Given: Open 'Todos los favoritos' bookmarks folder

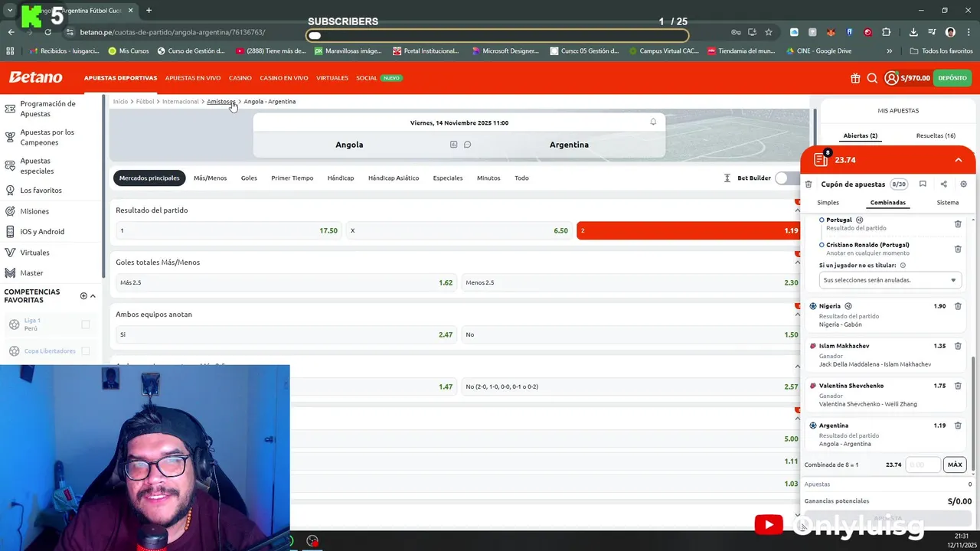Looking at the screenshot, I should (x=941, y=51).
